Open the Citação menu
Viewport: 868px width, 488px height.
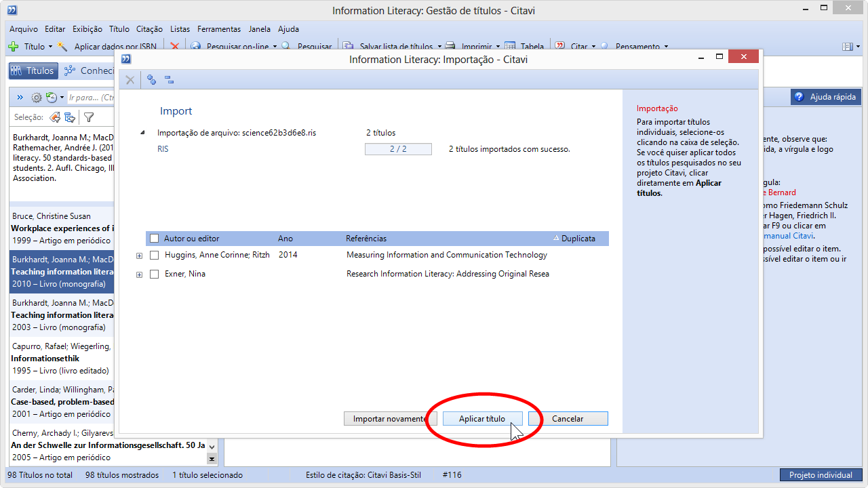click(x=149, y=29)
